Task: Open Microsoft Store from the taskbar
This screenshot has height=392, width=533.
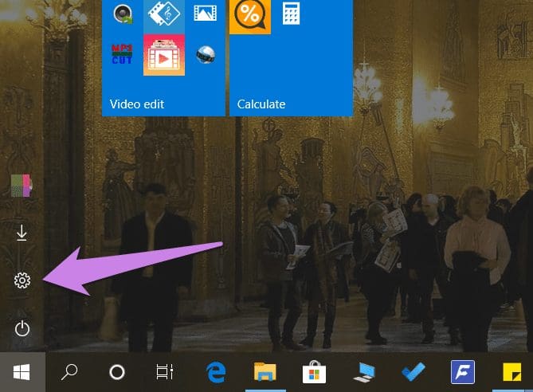Action: coord(314,372)
